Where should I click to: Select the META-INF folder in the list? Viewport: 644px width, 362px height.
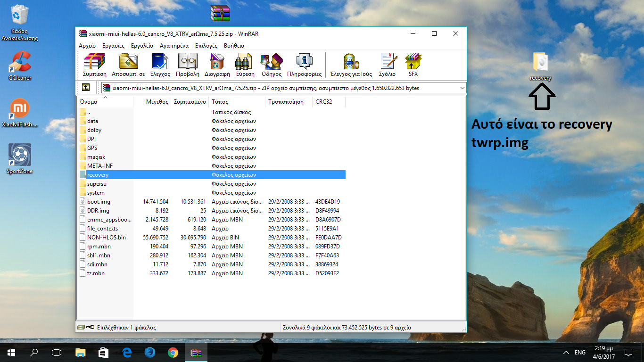(100, 166)
